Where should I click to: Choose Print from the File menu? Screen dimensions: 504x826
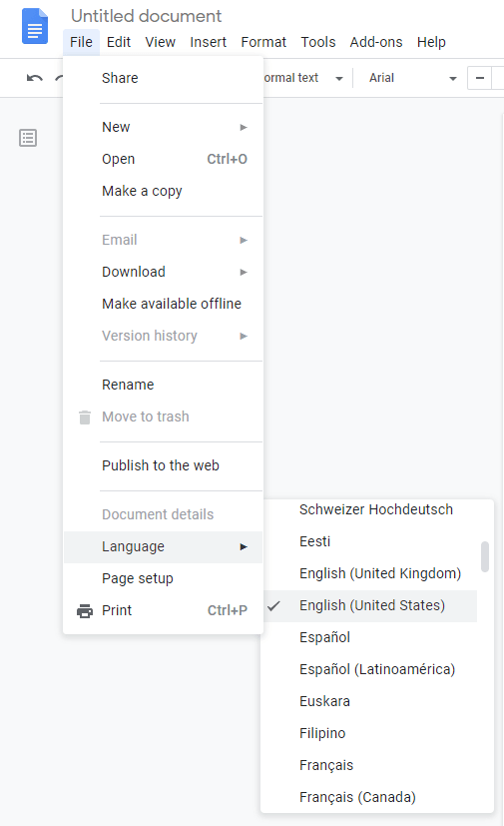tap(163, 610)
